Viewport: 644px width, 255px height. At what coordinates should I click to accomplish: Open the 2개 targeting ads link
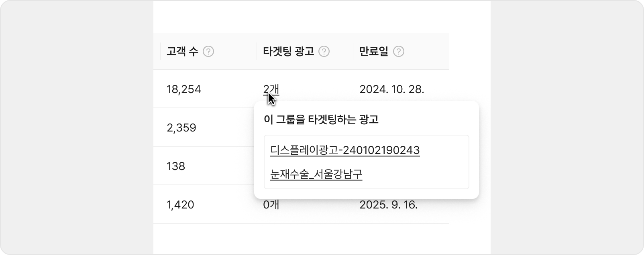pyautogui.click(x=271, y=89)
